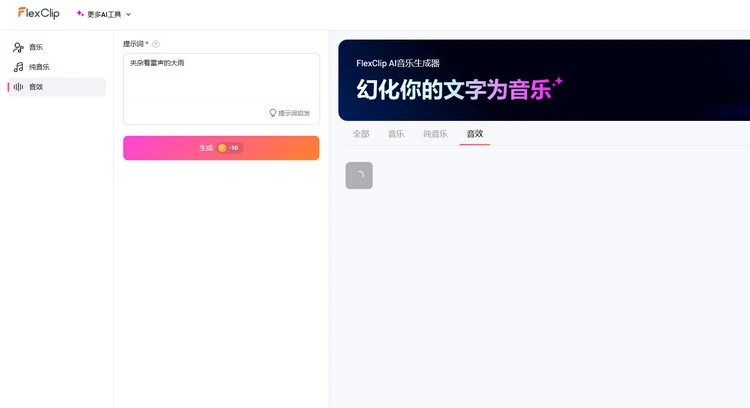Select 纯音乐 in the left sidebar
This screenshot has height=408, width=750.
click(56, 67)
